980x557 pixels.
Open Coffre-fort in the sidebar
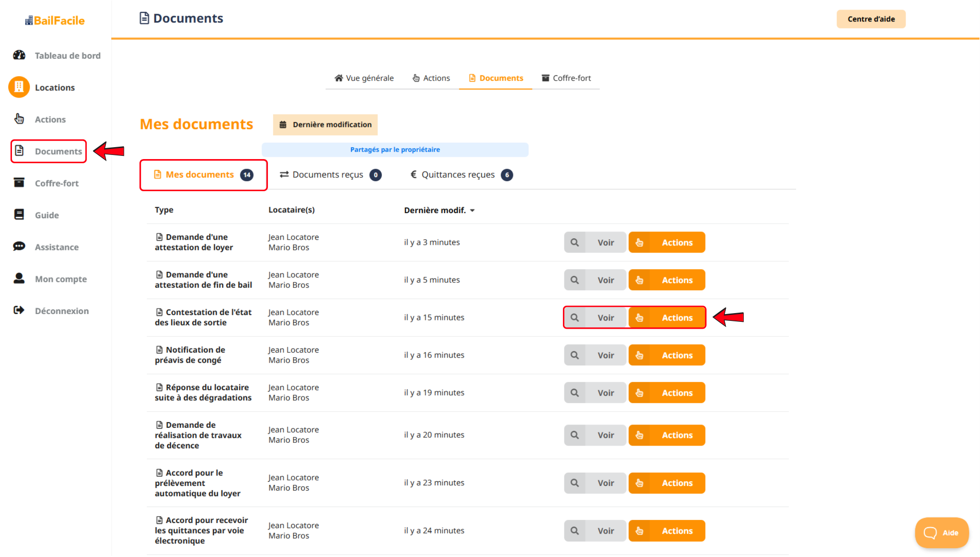click(x=56, y=183)
